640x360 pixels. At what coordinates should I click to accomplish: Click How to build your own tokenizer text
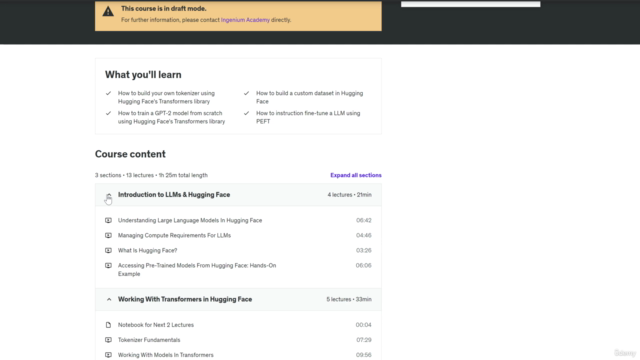point(166,97)
